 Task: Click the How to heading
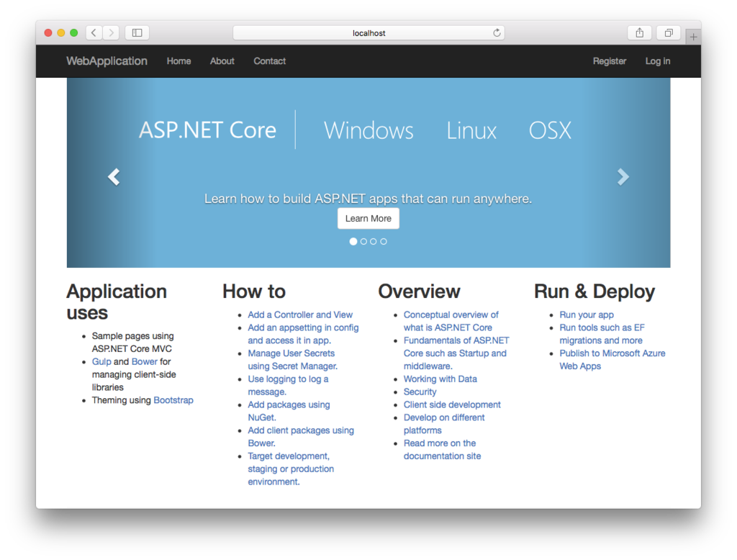click(254, 292)
